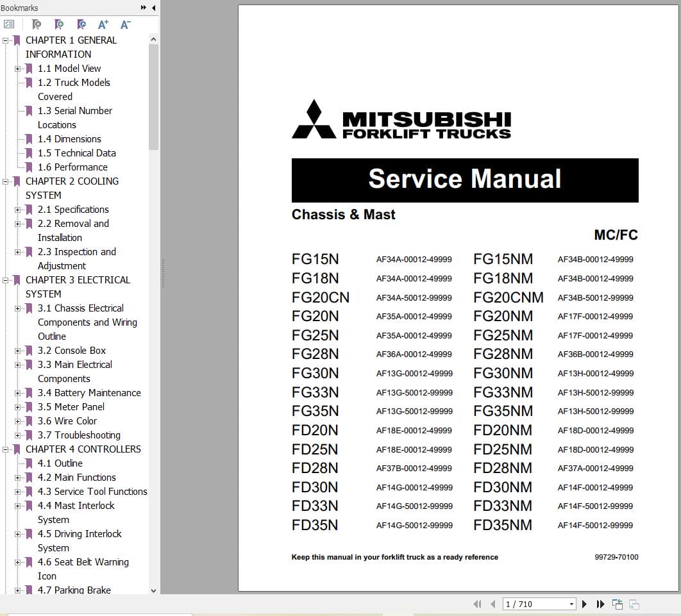Click bookmark icon beside 1.4 Dimensions
The image size is (681, 616).
(29, 139)
